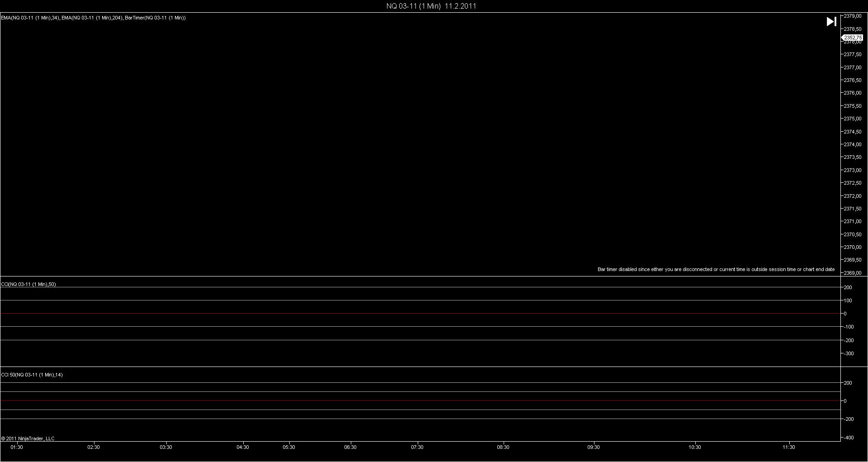The height and width of the screenshot is (462, 868).
Task: Select the CCI(NQ 03-11 (1 Min),50) panel label
Action: pos(28,284)
